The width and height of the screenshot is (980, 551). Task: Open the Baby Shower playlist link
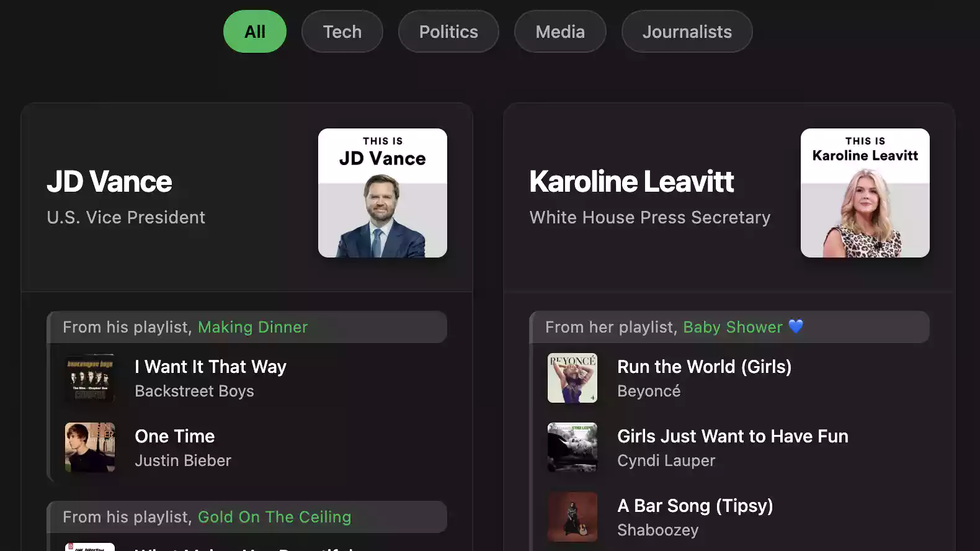pyautogui.click(x=733, y=327)
